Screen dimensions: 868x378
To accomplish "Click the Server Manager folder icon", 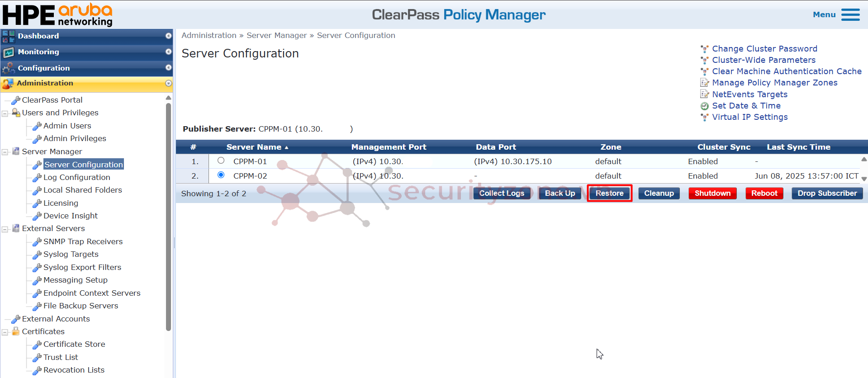I will coord(16,151).
